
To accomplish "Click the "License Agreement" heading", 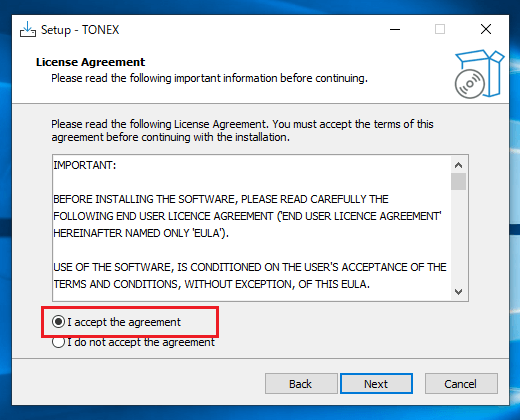I will point(90,62).
